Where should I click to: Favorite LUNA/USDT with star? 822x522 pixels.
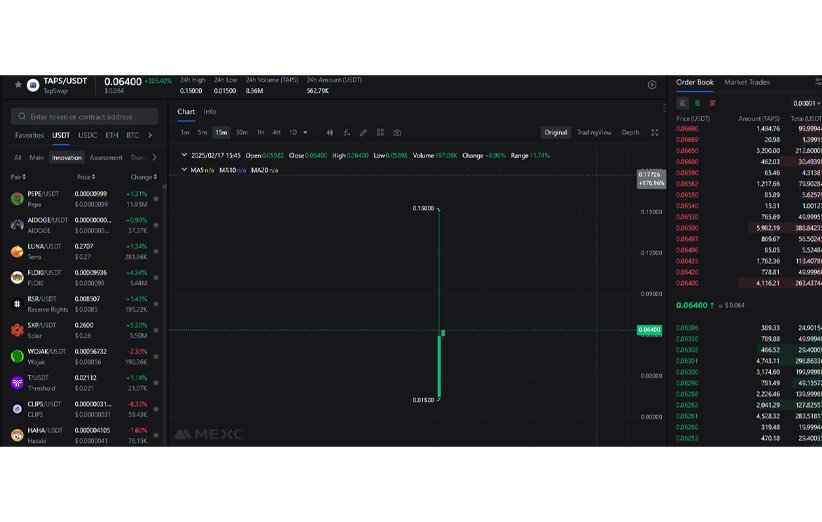tap(156, 252)
